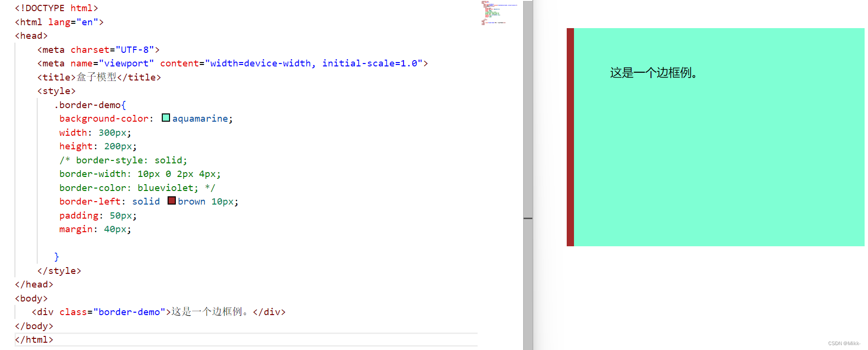Image resolution: width=868 pixels, height=350 pixels.
Task: Click the html lang="en" tag line
Action: (x=59, y=22)
